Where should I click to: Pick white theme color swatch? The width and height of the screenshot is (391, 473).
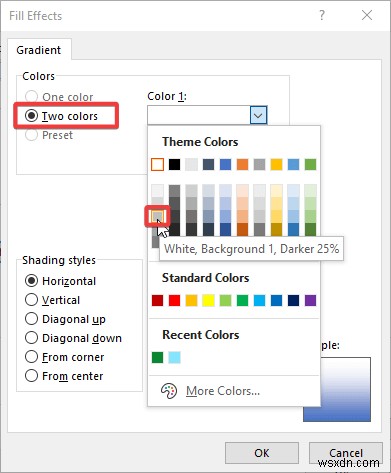[157, 164]
